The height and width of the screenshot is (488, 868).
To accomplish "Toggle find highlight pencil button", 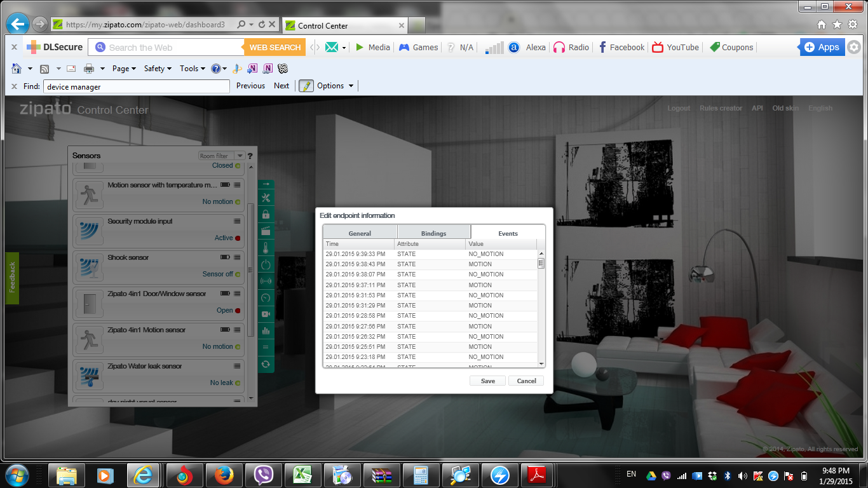I will (306, 86).
